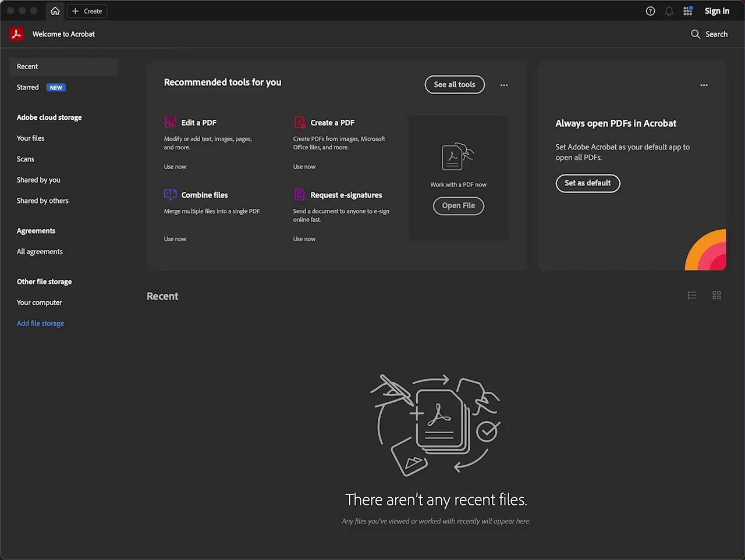Image resolution: width=745 pixels, height=560 pixels.
Task: Use now under Edit a PDF
Action: [x=175, y=167]
